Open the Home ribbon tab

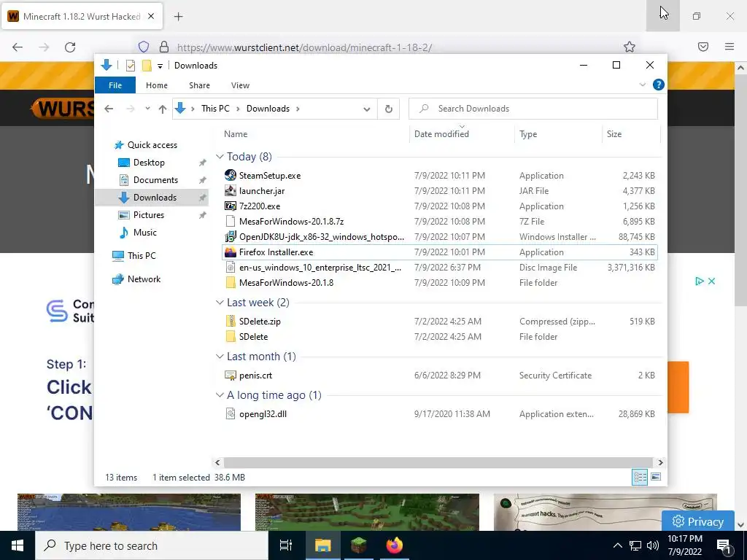157,85
